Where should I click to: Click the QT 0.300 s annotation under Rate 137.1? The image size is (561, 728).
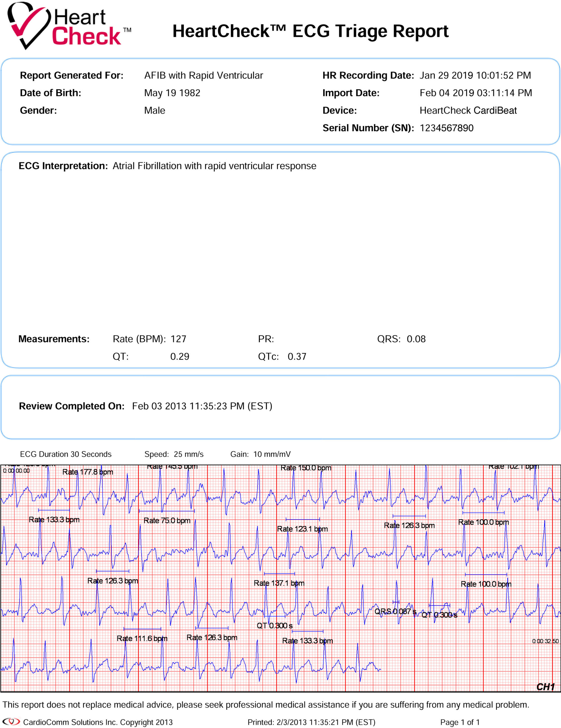click(x=275, y=626)
